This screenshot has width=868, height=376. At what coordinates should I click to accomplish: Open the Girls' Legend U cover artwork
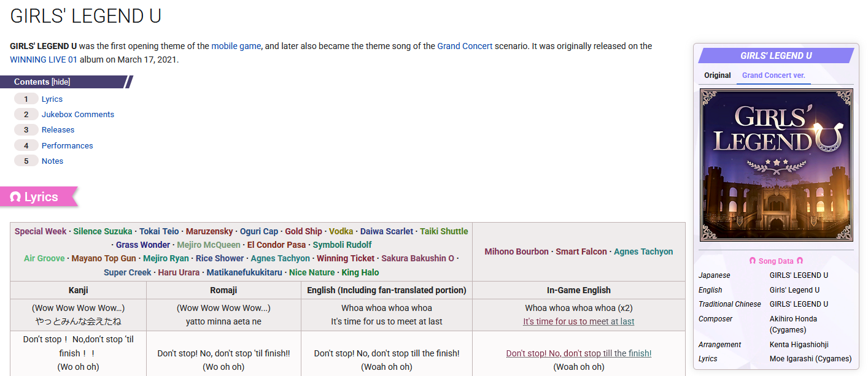click(777, 165)
